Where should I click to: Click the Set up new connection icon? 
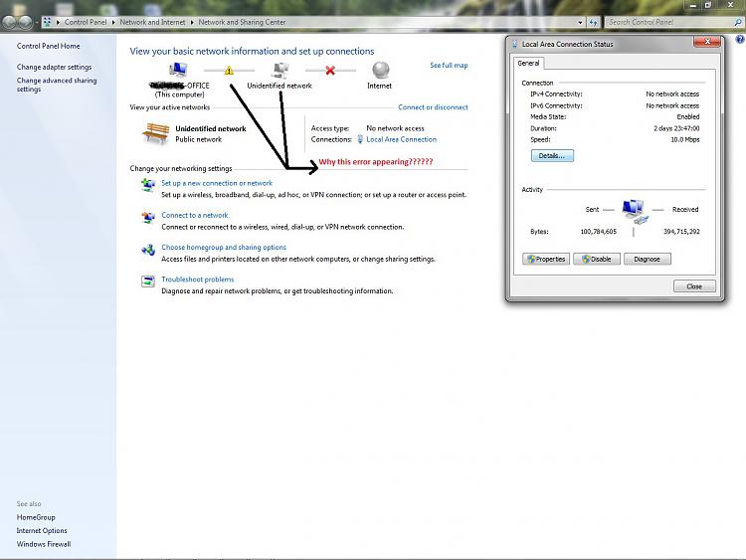click(x=148, y=185)
